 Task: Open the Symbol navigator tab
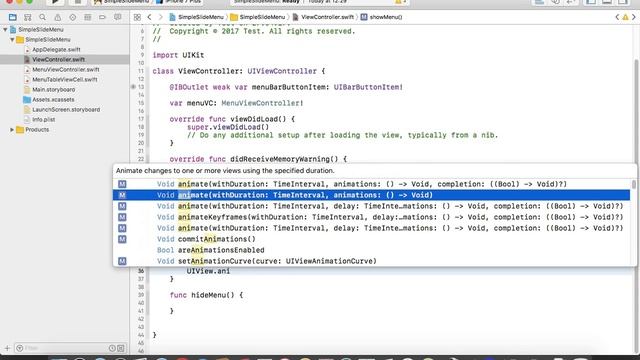click(27, 17)
